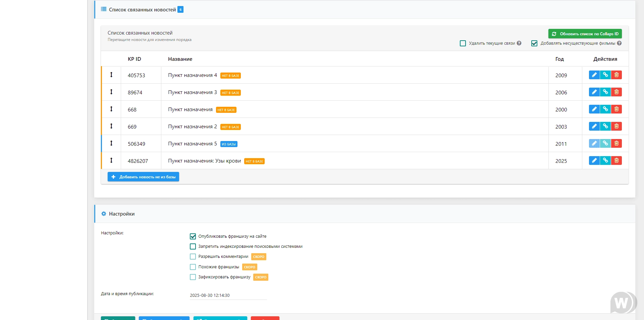Click publication date and time field
Viewport: 644px width, 320px height.
[228, 295]
